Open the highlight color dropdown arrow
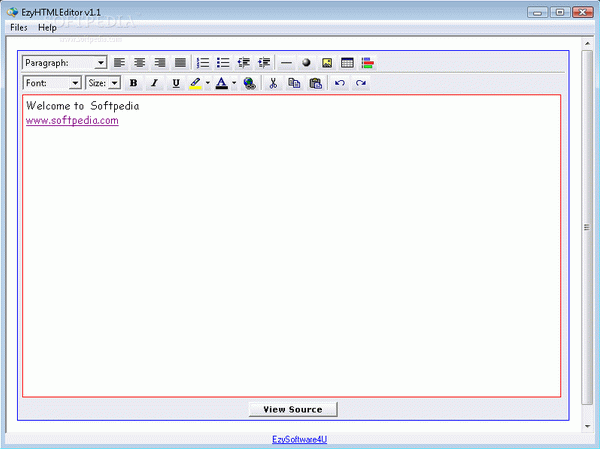This screenshot has height=449, width=600. (208, 83)
